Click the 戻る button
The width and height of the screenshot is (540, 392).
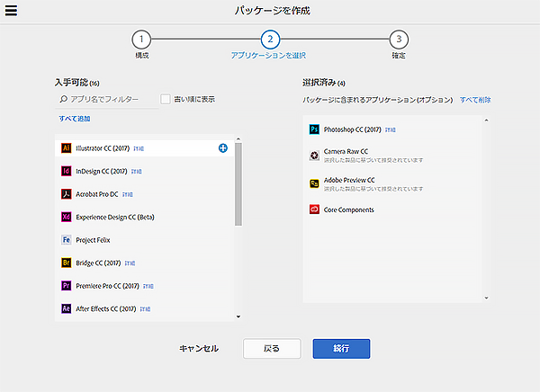(272, 349)
